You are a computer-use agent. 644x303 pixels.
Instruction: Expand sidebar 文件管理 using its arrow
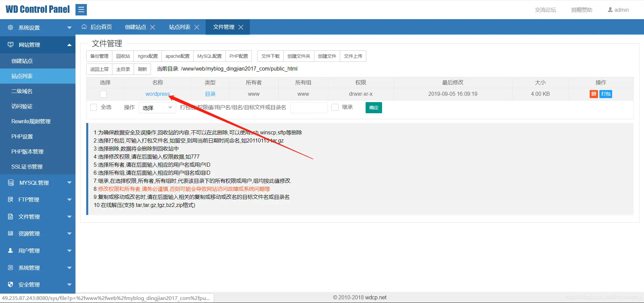click(69, 217)
